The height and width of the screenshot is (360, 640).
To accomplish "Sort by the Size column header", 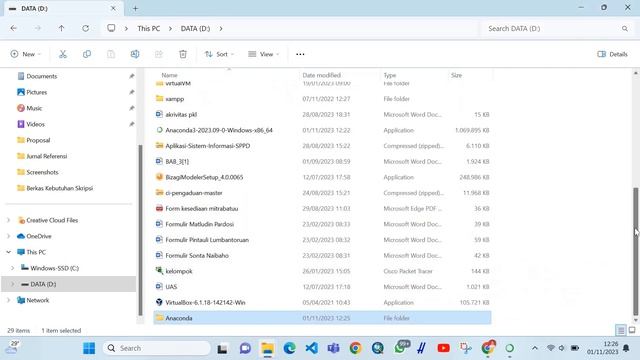I will [x=456, y=75].
